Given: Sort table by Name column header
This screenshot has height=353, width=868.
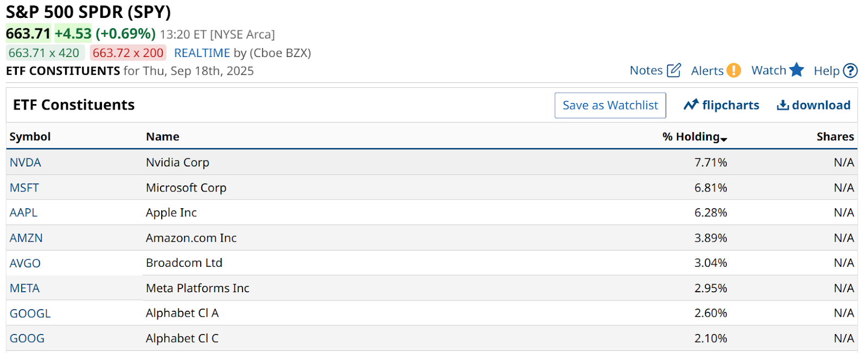Looking at the screenshot, I should [162, 137].
